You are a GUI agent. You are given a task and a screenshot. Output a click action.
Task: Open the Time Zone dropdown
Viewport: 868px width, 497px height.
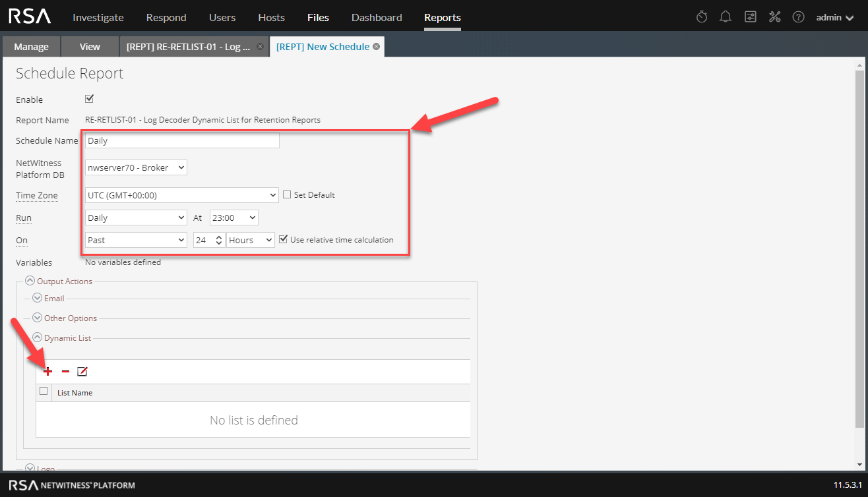coord(182,195)
